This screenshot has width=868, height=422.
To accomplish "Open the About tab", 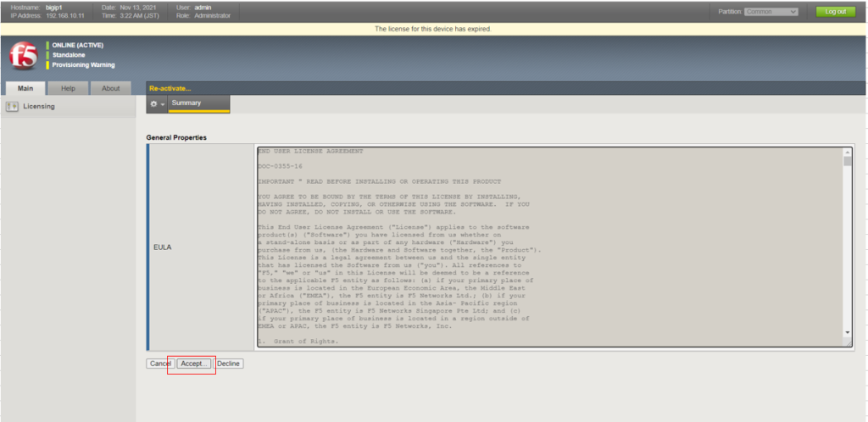I will pyautogui.click(x=110, y=88).
